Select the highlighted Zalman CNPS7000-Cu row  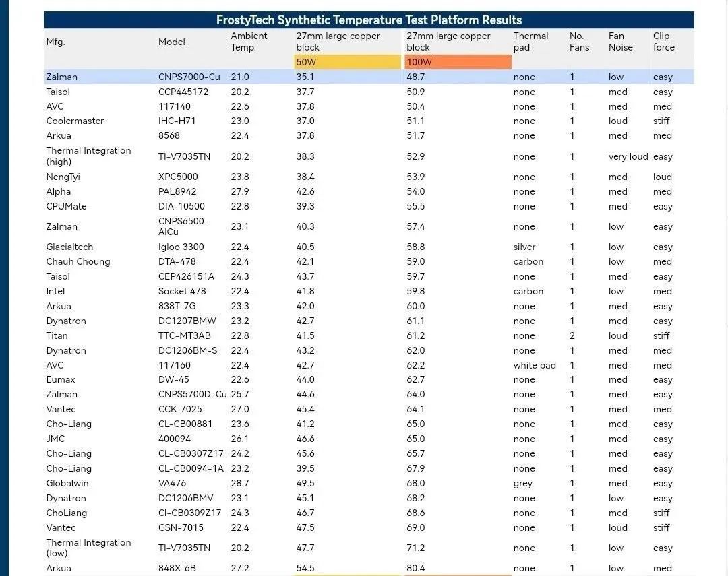coord(369,77)
